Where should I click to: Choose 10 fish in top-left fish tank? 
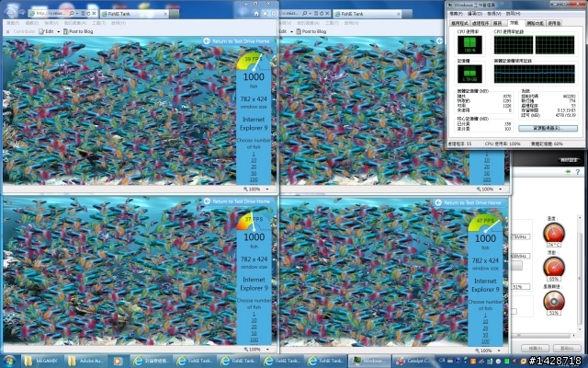pyautogui.click(x=254, y=160)
